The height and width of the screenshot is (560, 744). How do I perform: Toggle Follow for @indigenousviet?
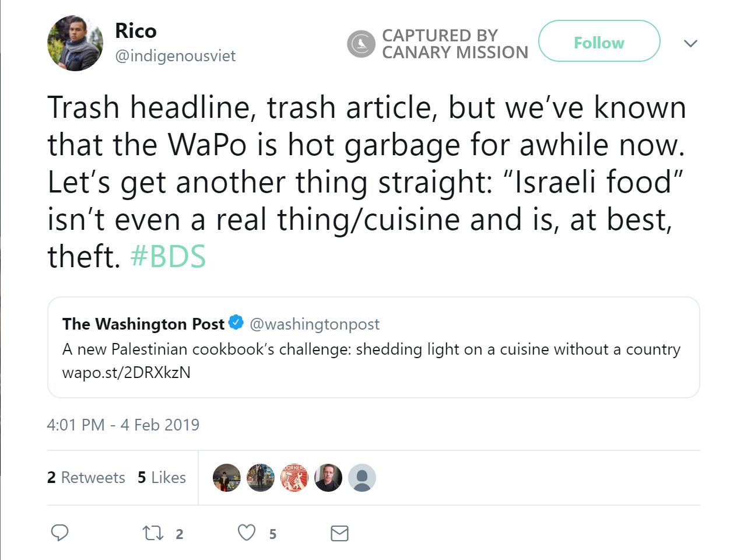point(599,41)
